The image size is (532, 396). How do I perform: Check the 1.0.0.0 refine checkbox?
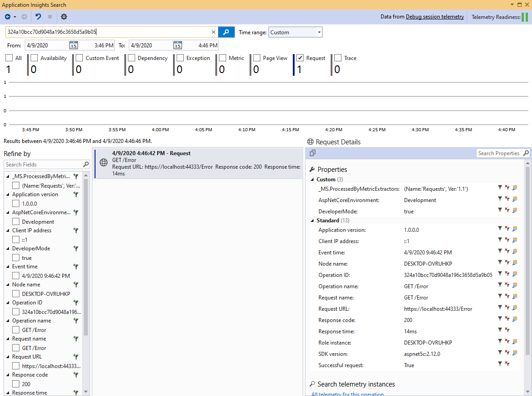tap(16, 203)
